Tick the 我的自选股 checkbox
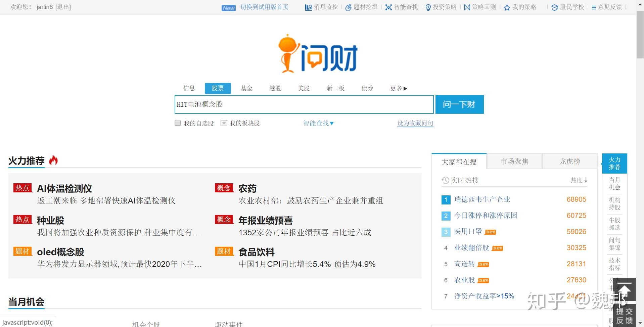Screen dimensions: 644x327 [178, 123]
